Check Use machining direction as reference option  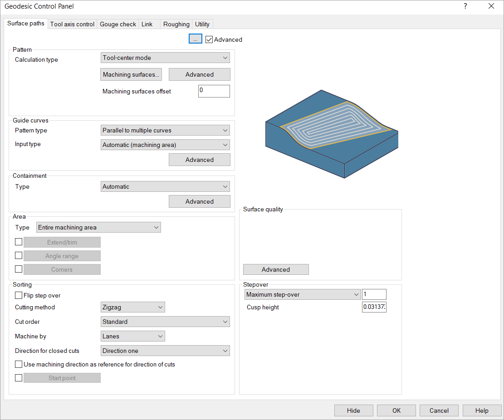19,364
